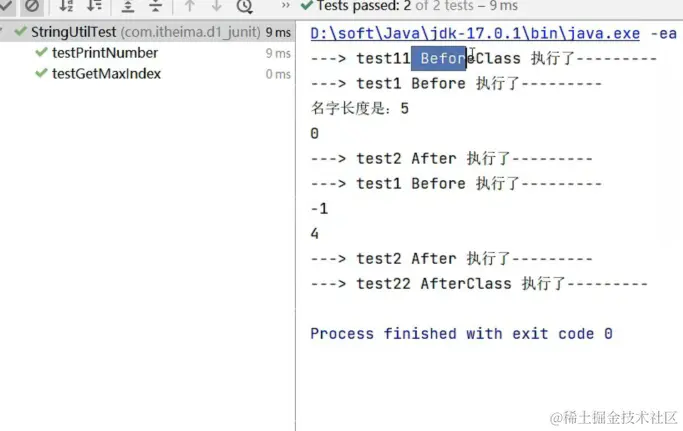Show more toolbar actions chevron
Image resolution: width=683 pixels, height=431 pixels.
(285, 5)
